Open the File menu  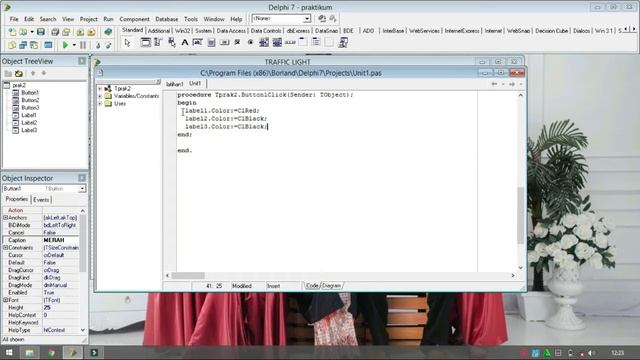pos(14,19)
